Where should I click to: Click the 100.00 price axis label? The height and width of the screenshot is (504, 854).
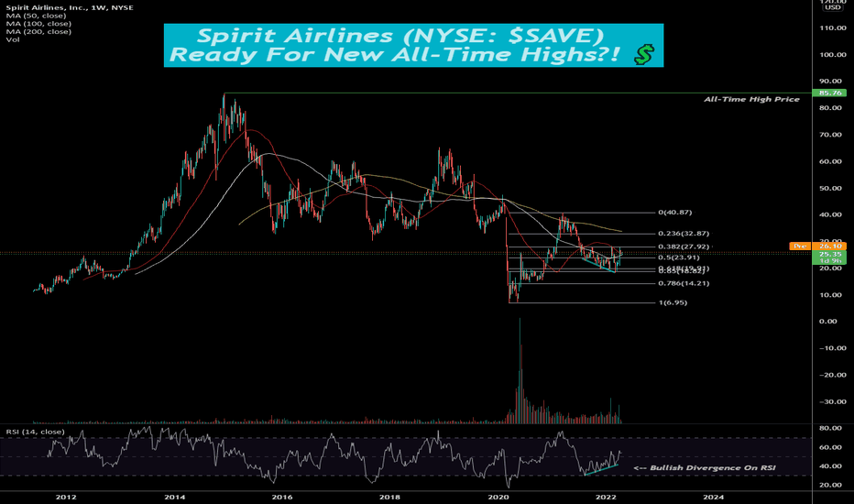click(833, 54)
